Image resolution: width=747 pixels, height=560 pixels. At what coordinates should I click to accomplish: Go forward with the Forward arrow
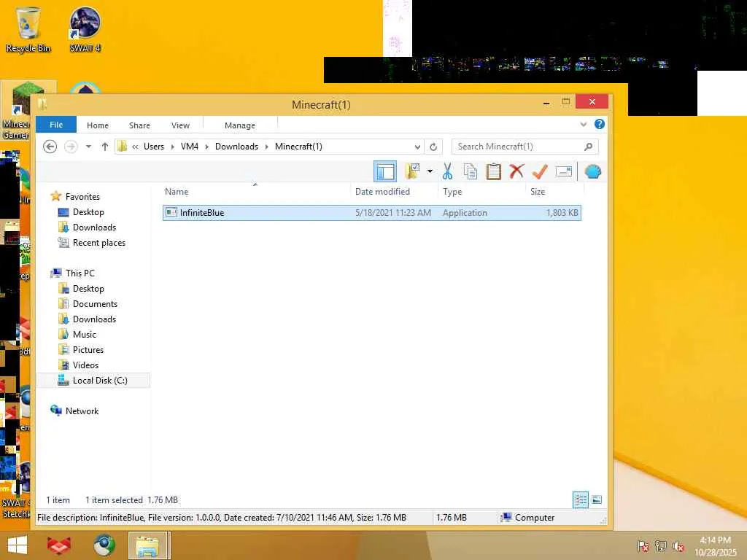pos(71,147)
